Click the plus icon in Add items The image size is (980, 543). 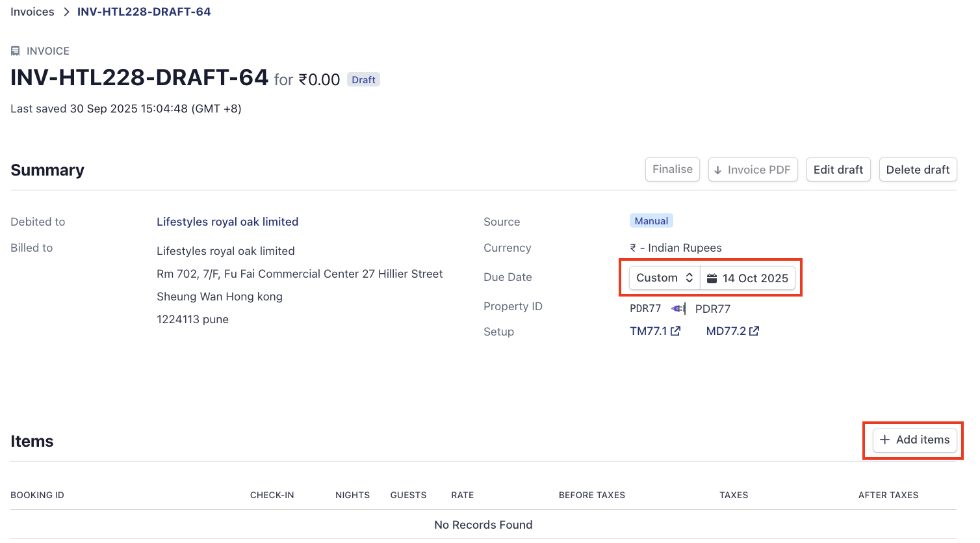click(x=884, y=440)
